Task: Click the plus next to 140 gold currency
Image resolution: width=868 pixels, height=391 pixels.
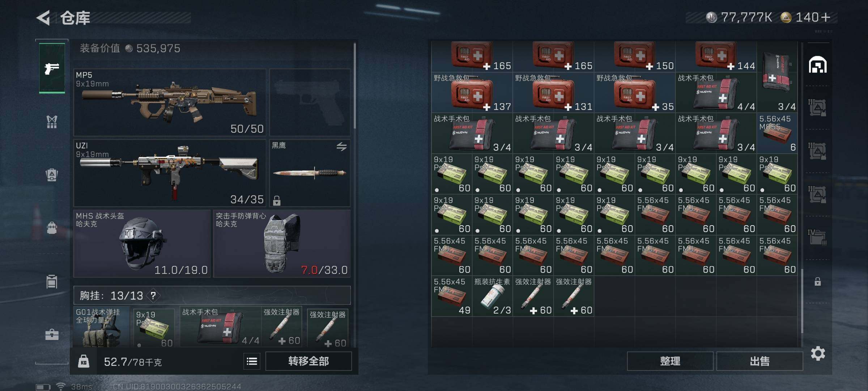Action: tap(826, 17)
